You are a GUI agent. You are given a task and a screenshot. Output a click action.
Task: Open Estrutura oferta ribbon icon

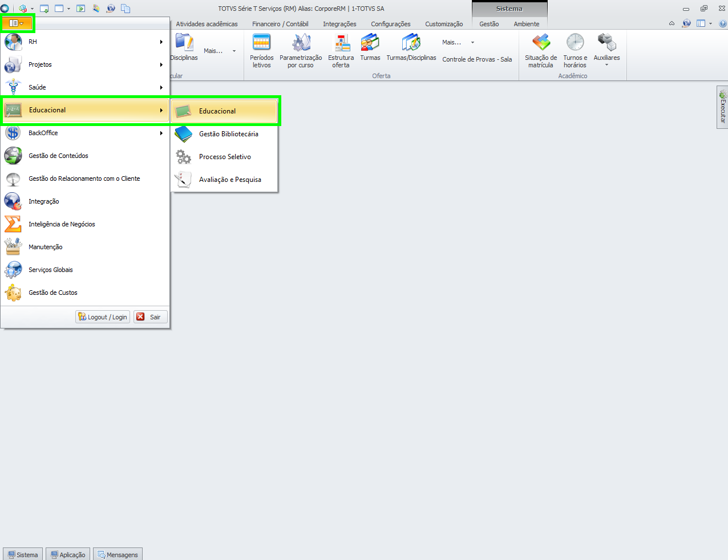point(341,51)
